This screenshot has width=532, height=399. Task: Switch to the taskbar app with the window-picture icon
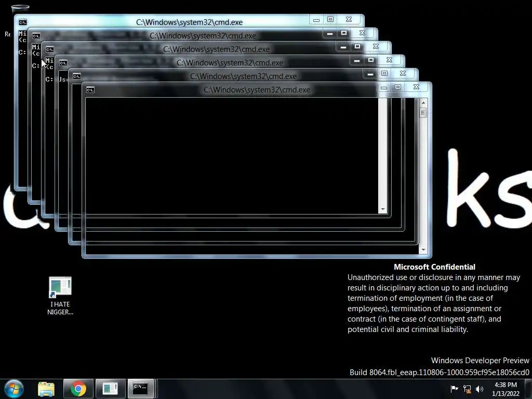[x=110, y=389]
